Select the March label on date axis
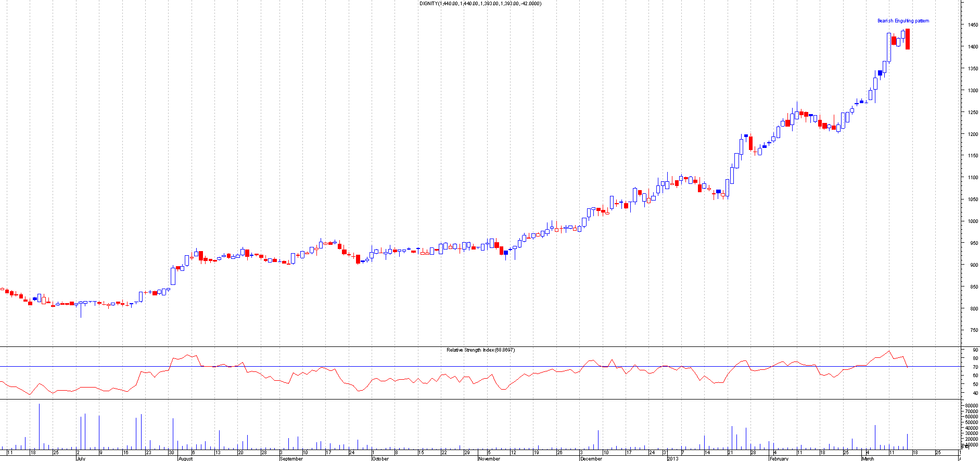 868,458
